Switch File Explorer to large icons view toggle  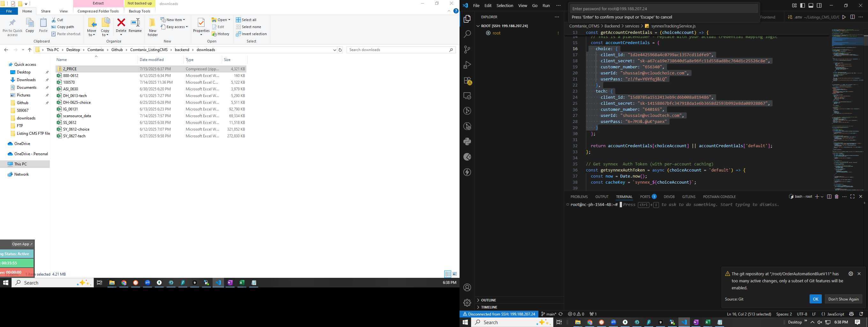tap(455, 274)
